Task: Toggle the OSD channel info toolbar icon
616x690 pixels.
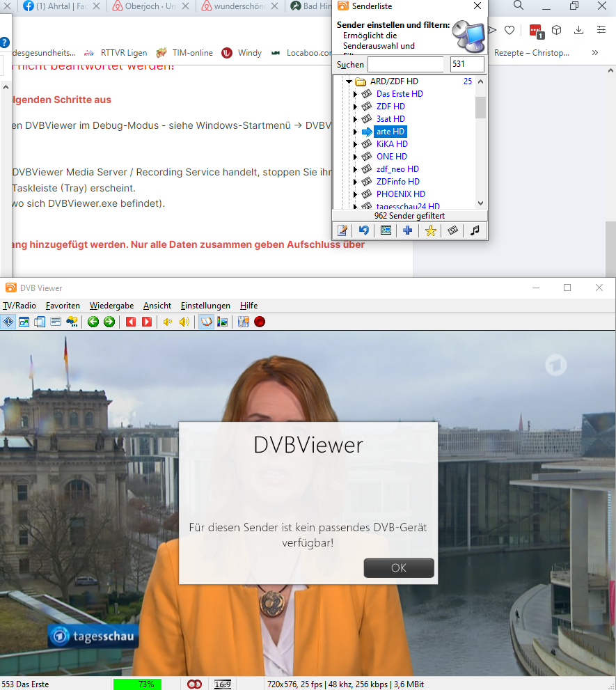Action: tap(8, 322)
